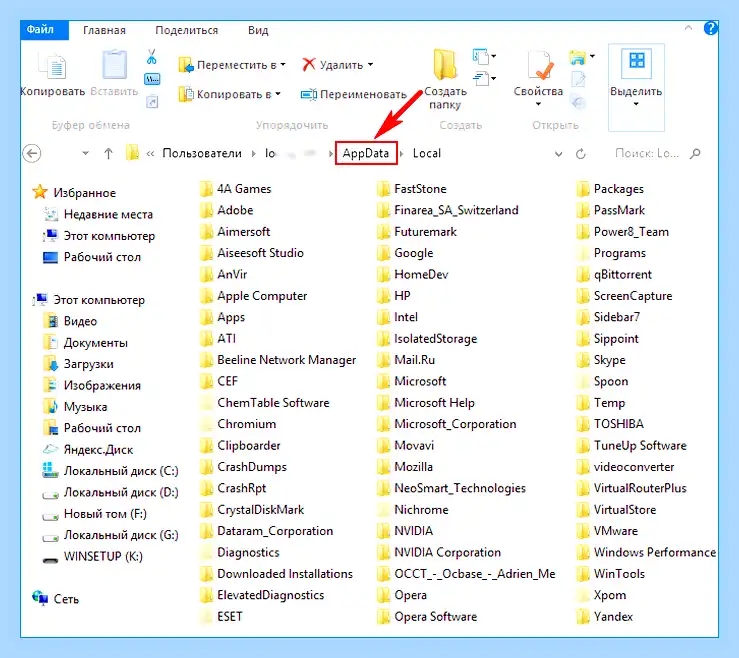Click AppData in the breadcrumb path
The height and width of the screenshot is (658, 739).
coord(366,153)
